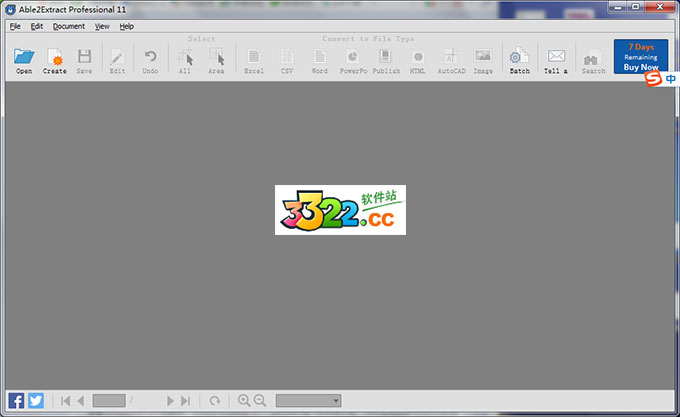Click the Search binoculars icon

tap(593, 58)
